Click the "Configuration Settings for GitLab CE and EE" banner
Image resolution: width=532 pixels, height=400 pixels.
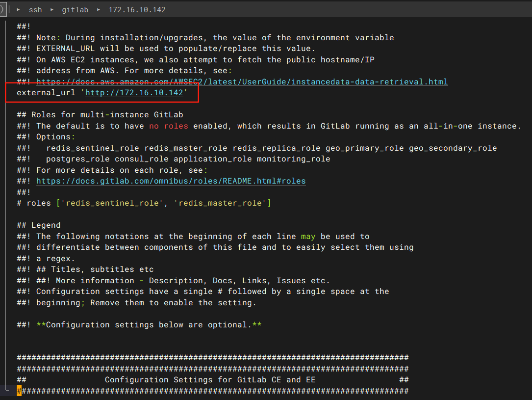tap(210, 379)
